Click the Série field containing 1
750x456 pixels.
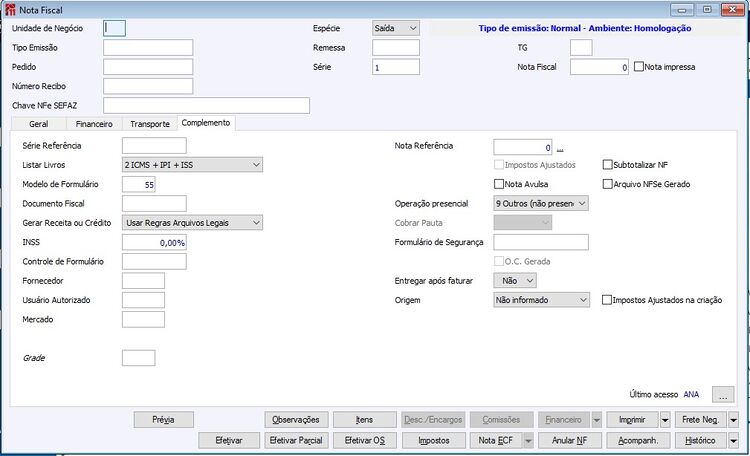pos(396,67)
